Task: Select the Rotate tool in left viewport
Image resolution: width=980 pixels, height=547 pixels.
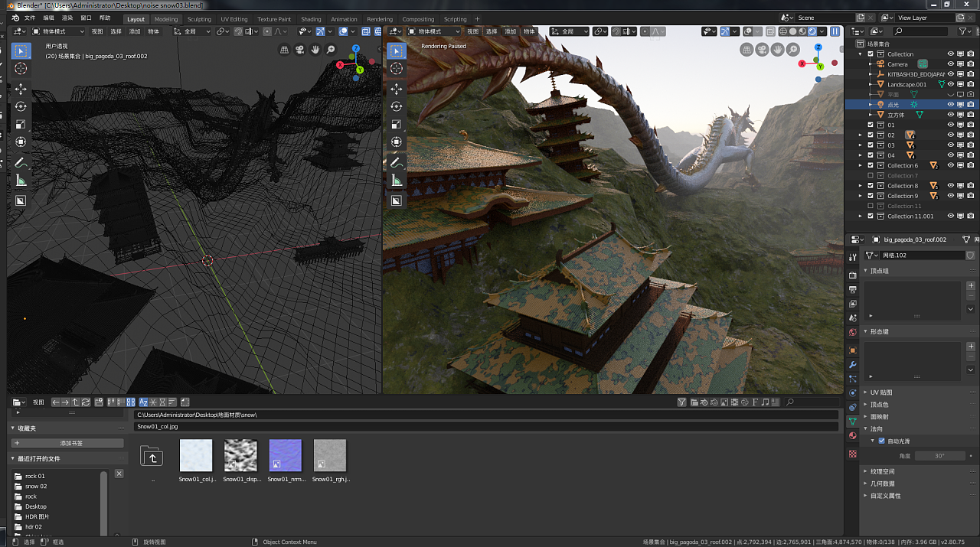Action: pyautogui.click(x=21, y=106)
